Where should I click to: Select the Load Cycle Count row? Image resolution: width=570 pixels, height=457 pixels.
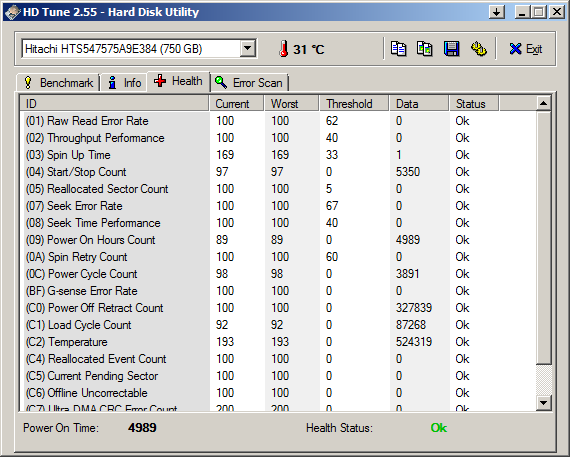(278, 325)
